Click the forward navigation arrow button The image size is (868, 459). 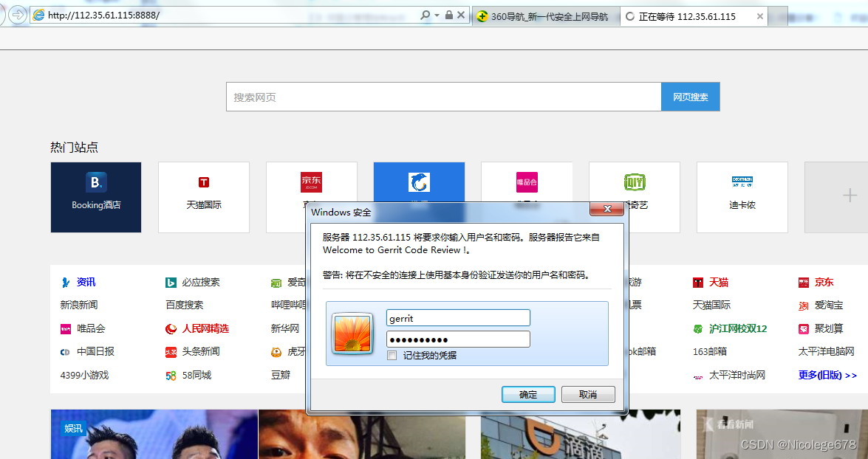[x=18, y=15]
